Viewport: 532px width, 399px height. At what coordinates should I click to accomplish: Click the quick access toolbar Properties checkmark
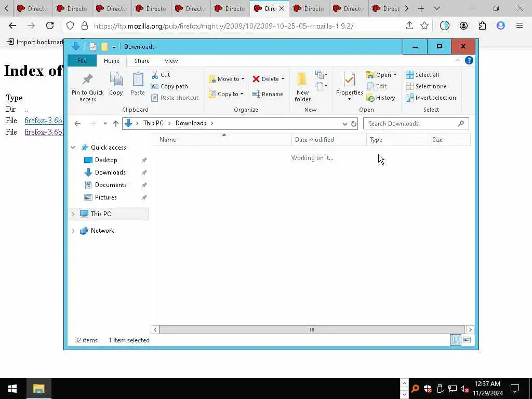(93, 47)
